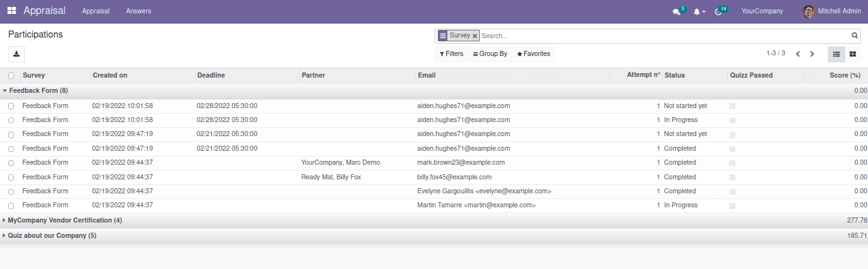Open the Filters dropdown
The image size is (868, 269).
pyautogui.click(x=451, y=54)
